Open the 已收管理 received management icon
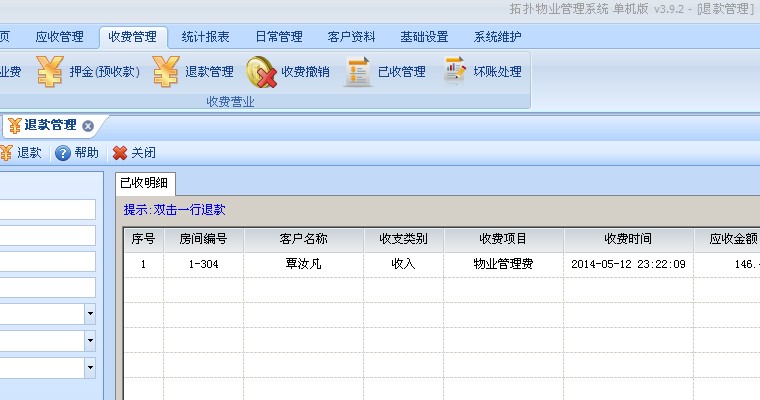The image size is (760, 400). pos(385,71)
